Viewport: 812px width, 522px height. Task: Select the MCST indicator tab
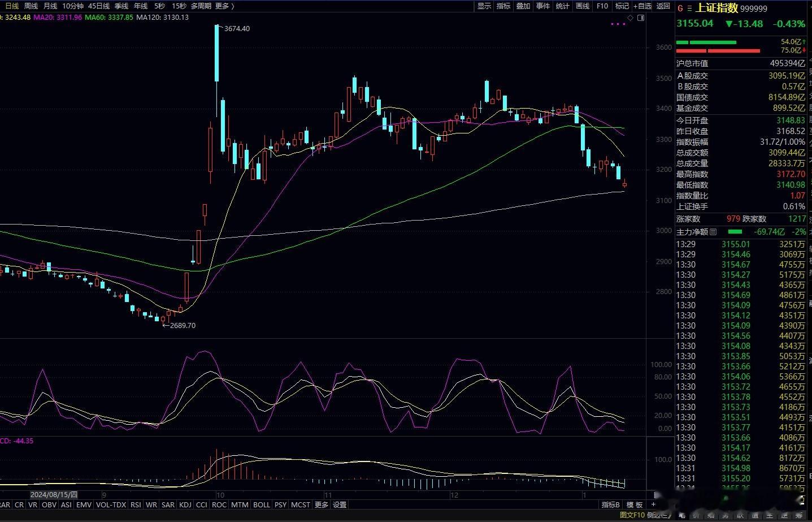(301, 504)
